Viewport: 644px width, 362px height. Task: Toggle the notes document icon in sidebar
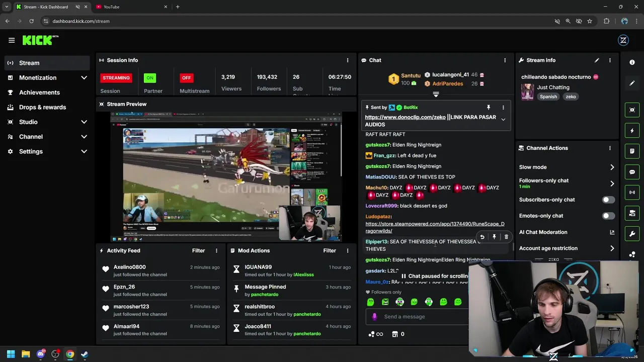pos(632,151)
